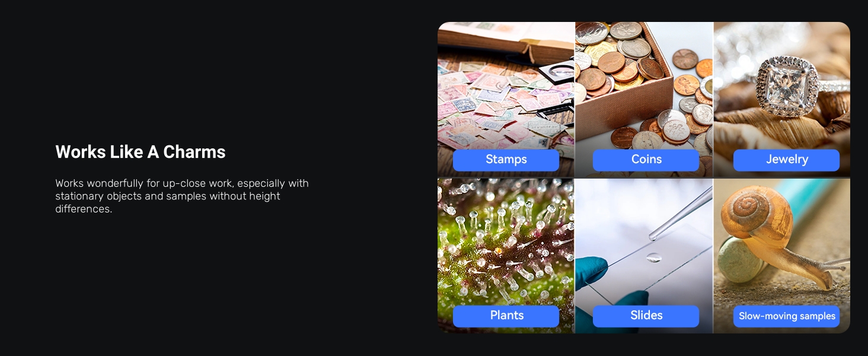This screenshot has height=356, width=868.
Task: Open the plant trichomes close-up photo
Action: [506, 256]
